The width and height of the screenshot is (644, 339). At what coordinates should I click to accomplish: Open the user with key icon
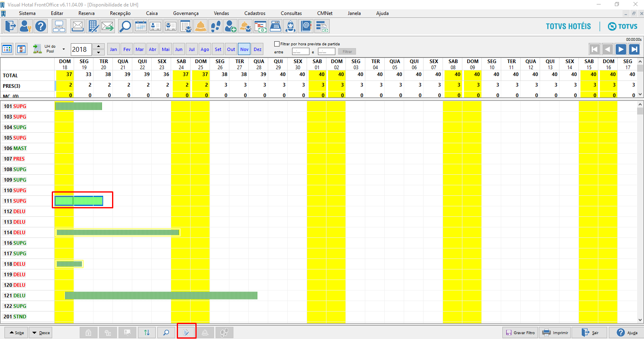pos(25,26)
